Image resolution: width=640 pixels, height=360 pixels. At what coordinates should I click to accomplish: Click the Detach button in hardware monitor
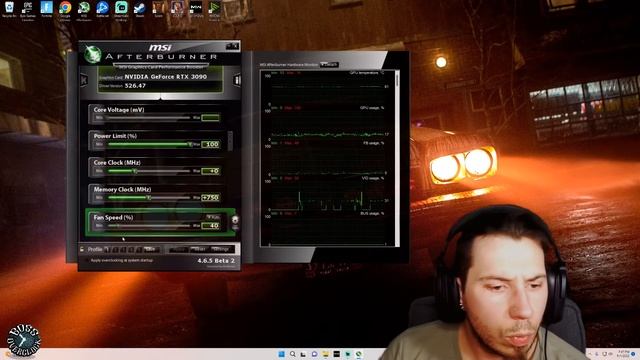tap(329, 64)
